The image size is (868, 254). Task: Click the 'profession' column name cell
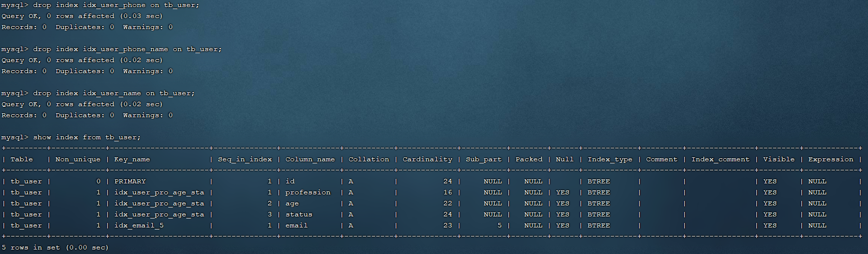click(308, 192)
